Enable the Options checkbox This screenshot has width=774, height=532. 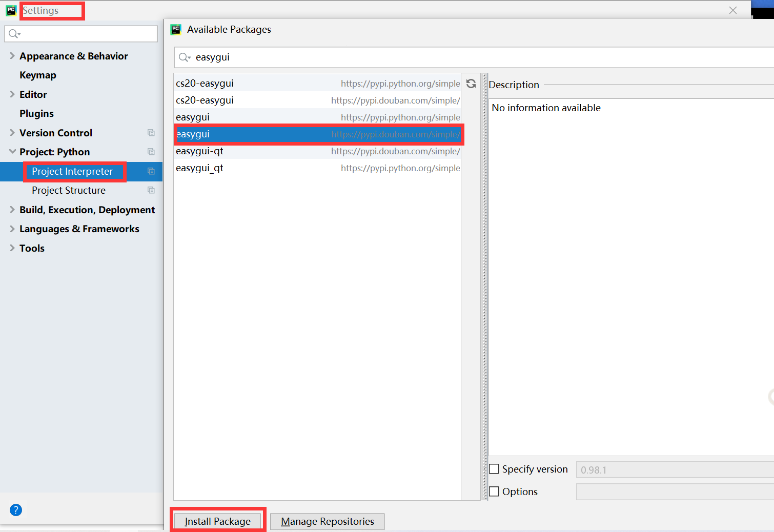pos(494,491)
